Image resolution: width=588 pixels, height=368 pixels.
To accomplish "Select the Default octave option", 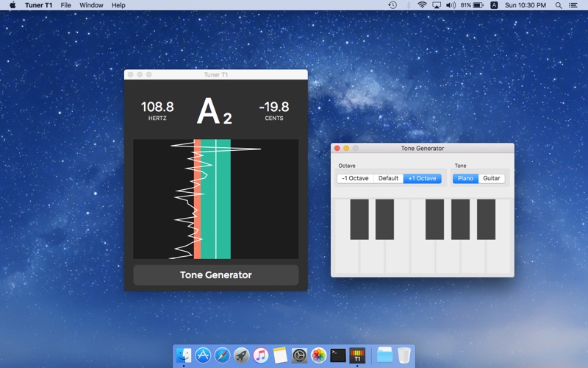I will tap(388, 178).
